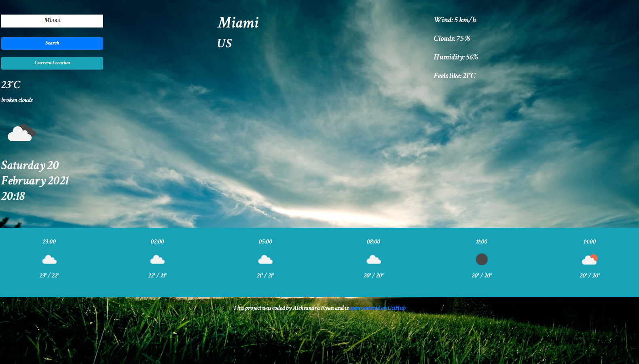Use the Current Location button
Image resolution: width=639 pixels, height=364 pixels.
point(52,63)
